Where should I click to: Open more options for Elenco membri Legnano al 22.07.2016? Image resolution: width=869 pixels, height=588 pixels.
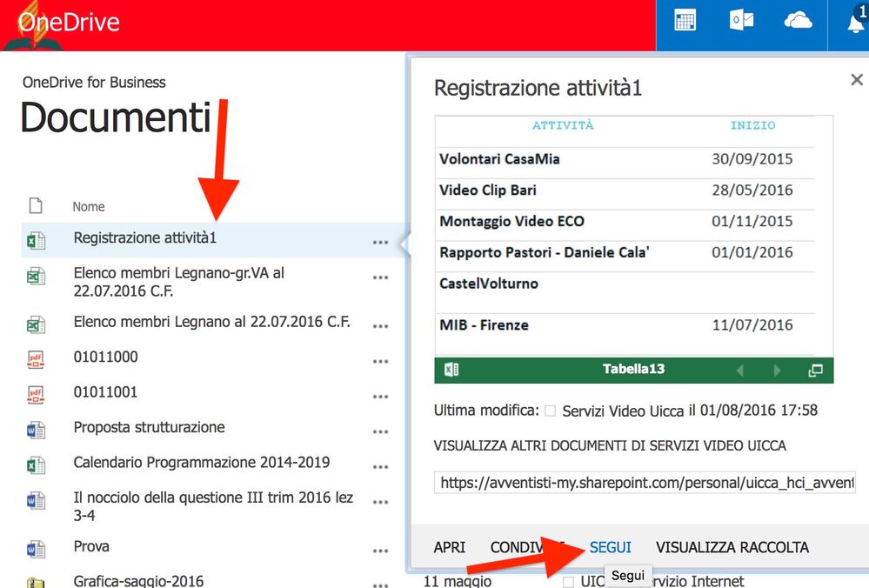coord(380,326)
